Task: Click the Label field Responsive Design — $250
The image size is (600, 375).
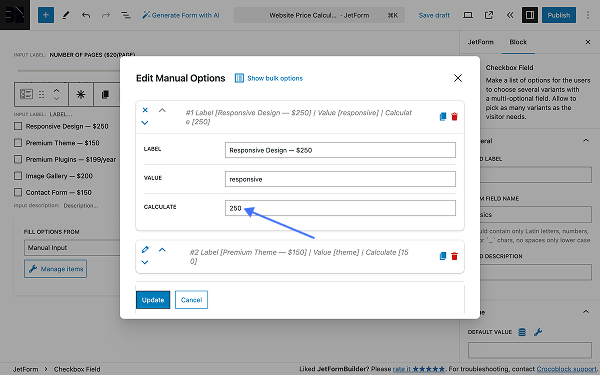Action: [x=340, y=150]
